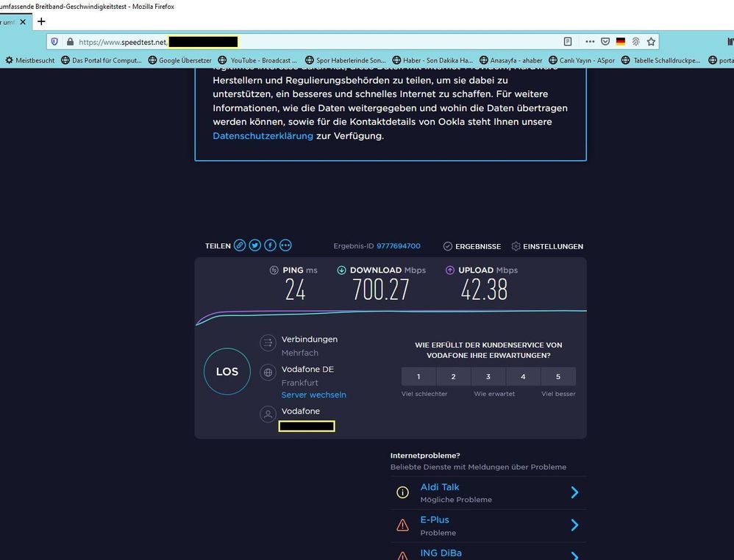The image size is (734, 560).
Task: Expand Aldi Talk row via its chevron arrow
Action: click(575, 492)
